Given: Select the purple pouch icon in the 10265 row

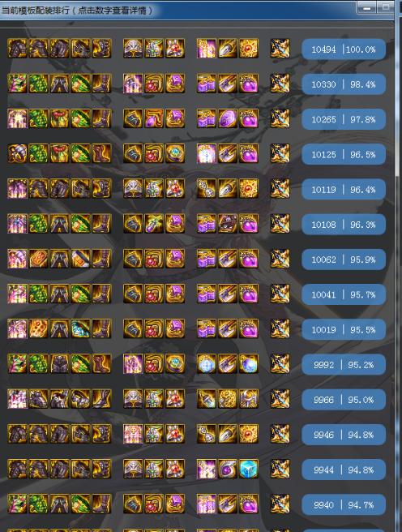Looking at the screenshot, I should (249, 118).
